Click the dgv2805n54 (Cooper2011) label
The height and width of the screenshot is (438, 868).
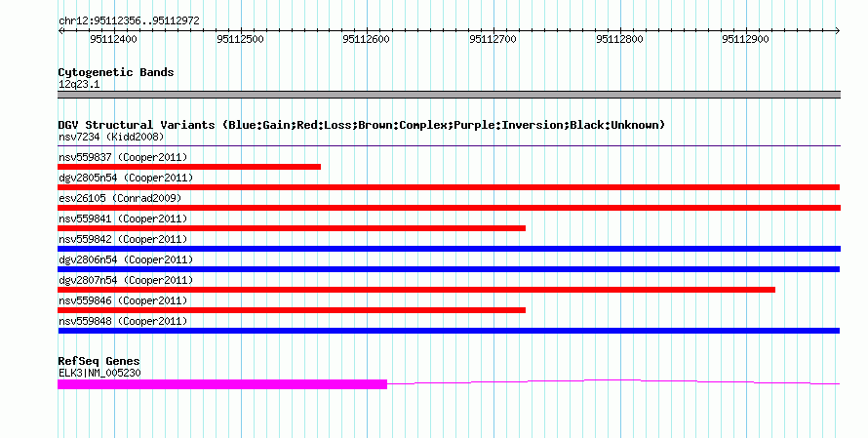(x=126, y=178)
